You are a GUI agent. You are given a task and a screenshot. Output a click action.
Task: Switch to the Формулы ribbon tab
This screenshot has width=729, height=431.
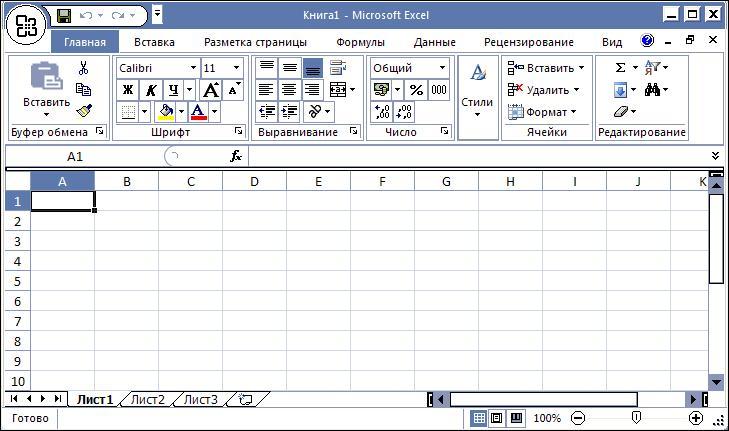[x=360, y=42]
